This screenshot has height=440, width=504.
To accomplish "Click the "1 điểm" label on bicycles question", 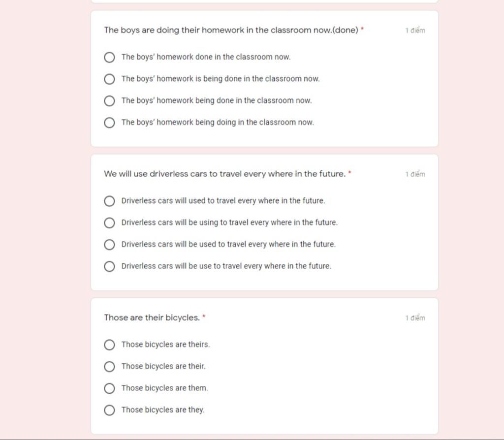I will [415, 317].
